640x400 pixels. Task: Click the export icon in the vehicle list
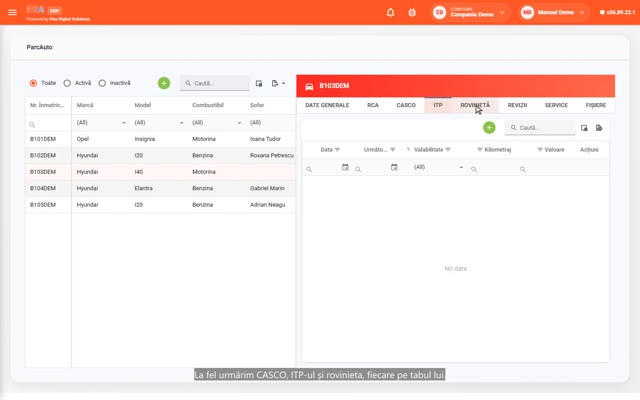pos(275,83)
